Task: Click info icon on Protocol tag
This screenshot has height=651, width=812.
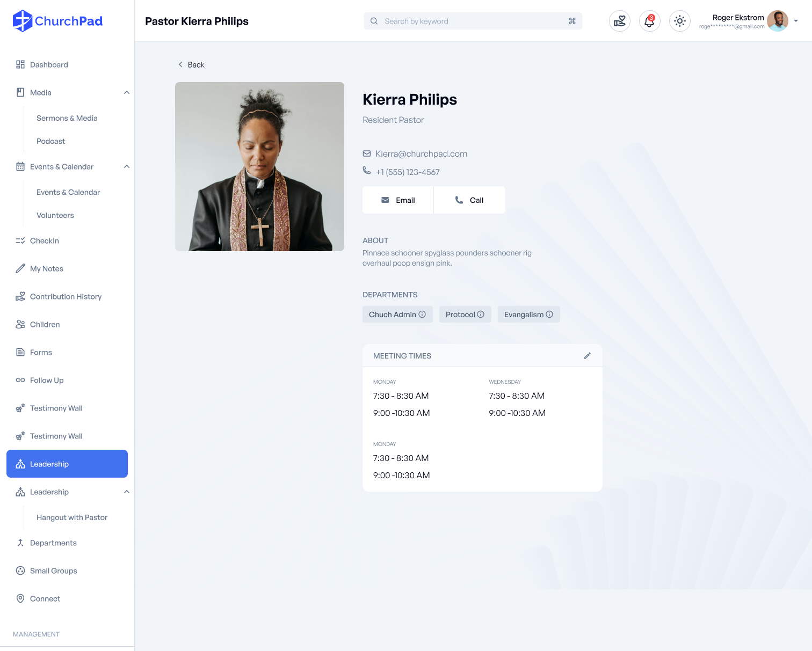Action: tap(481, 314)
